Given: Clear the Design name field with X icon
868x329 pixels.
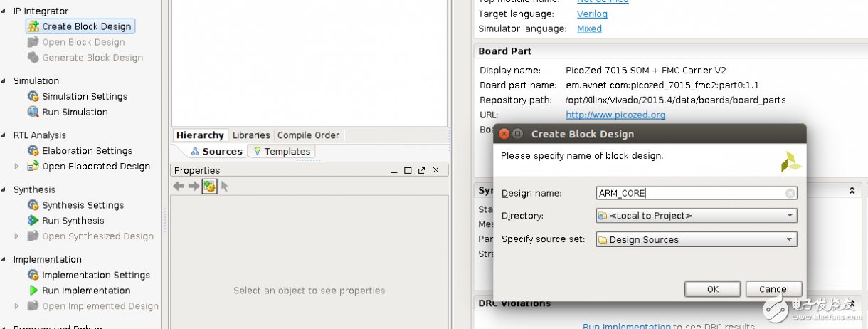Looking at the screenshot, I should pyautogui.click(x=790, y=194).
